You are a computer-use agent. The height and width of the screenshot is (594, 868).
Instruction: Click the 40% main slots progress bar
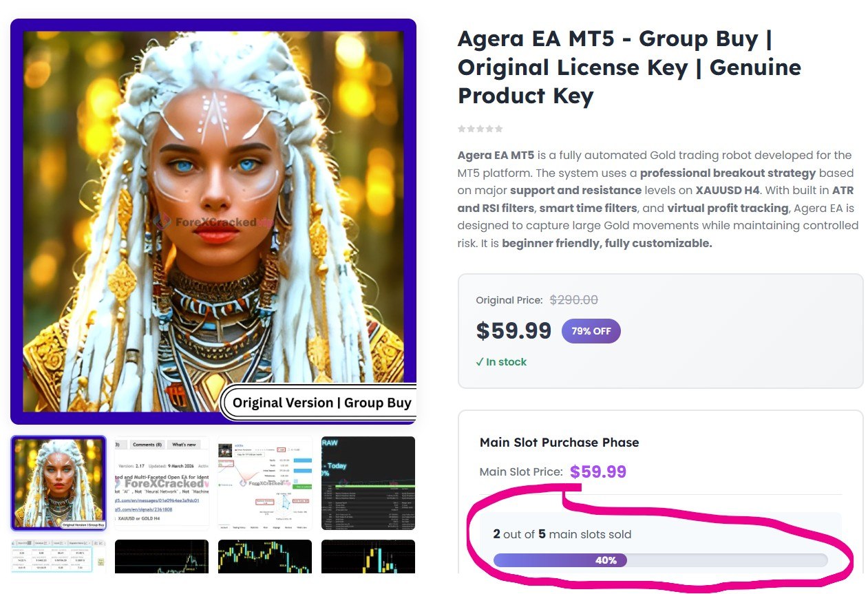tap(661, 560)
